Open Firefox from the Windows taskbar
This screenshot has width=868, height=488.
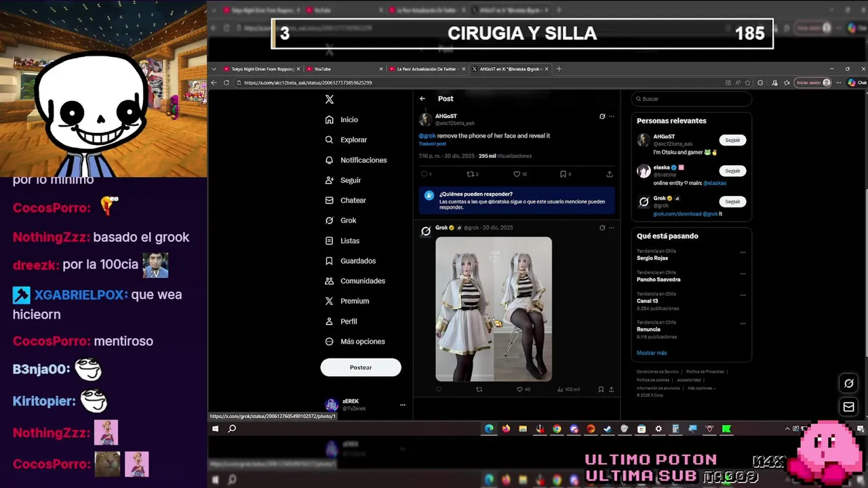pos(506,428)
